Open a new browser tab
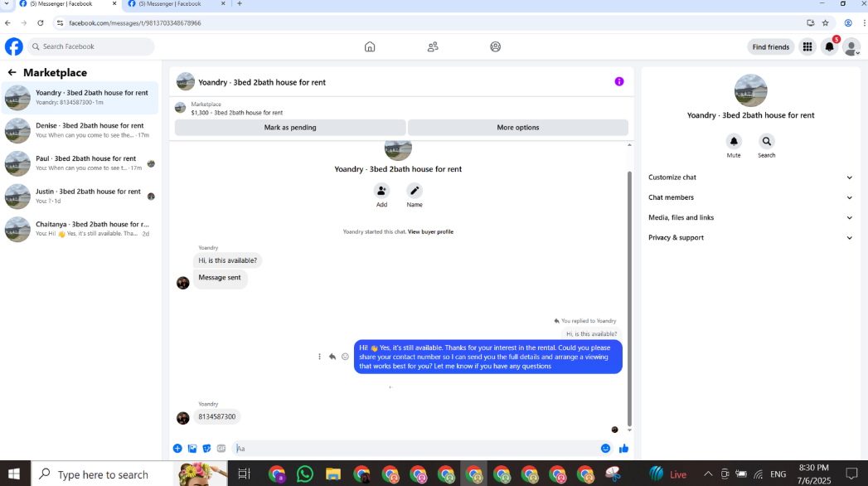The height and width of the screenshot is (486, 868). 240,4
